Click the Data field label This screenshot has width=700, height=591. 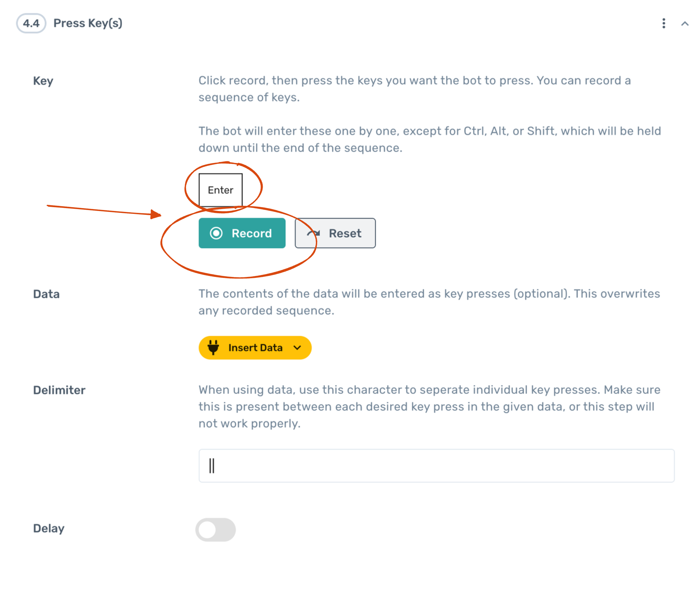[46, 294]
